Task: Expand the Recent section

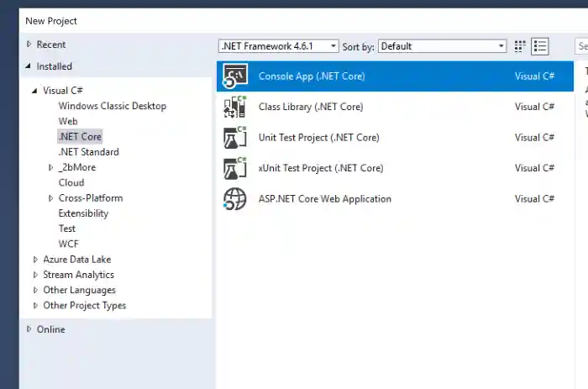Action: (29, 45)
